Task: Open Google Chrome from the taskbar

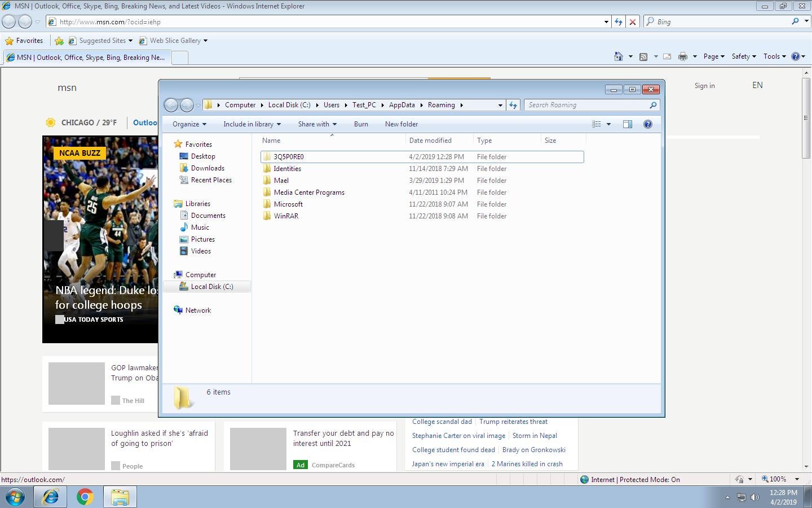Action: tap(85, 497)
